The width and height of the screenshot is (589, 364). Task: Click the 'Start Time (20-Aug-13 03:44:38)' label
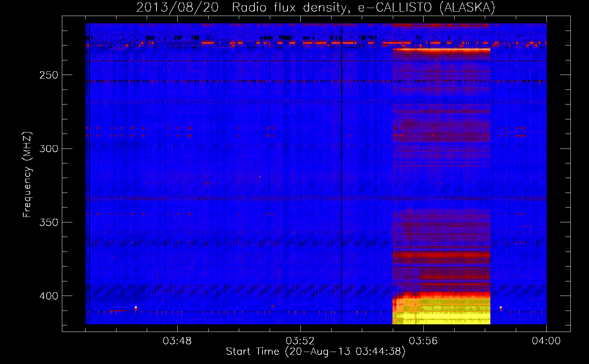(315, 352)
